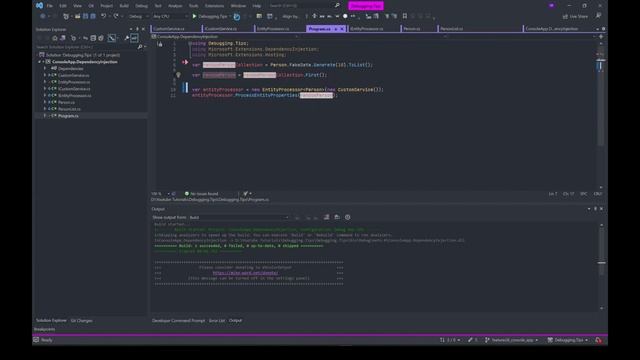
Task: Click the Live Share button
Action: (575, 16)
